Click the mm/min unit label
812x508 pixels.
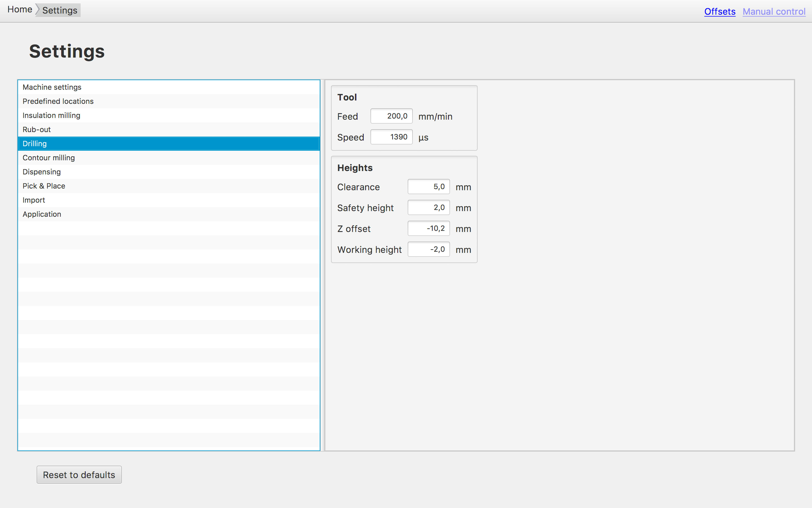click(x=435, y=117)
